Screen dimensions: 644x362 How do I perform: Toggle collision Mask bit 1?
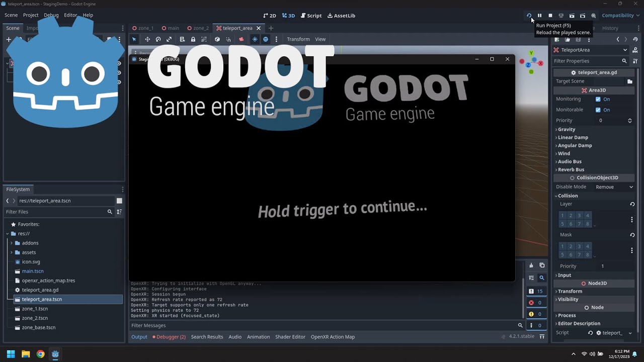coord(562,246)
